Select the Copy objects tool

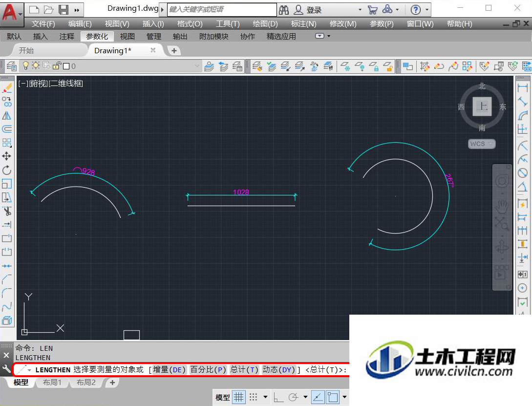(x=7, y=102)
